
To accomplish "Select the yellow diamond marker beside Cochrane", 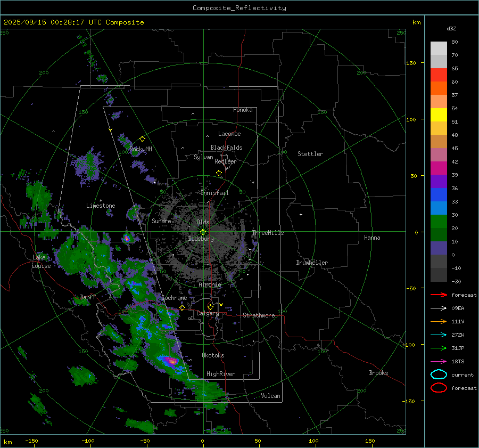I will pos(183,307).
